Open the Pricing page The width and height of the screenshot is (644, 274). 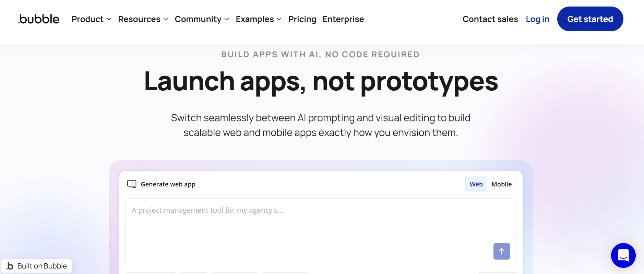pos(302,19)
